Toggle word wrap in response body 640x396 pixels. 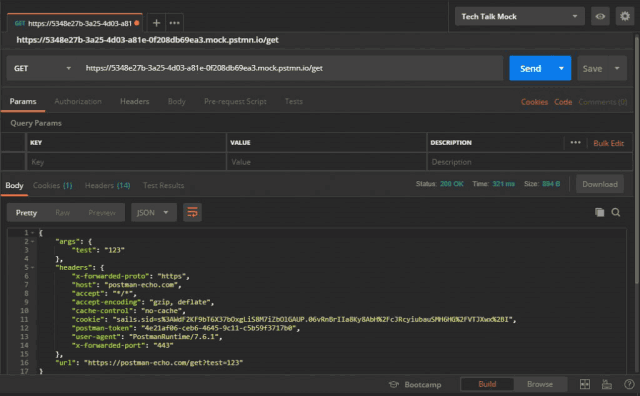click(192, 212)
